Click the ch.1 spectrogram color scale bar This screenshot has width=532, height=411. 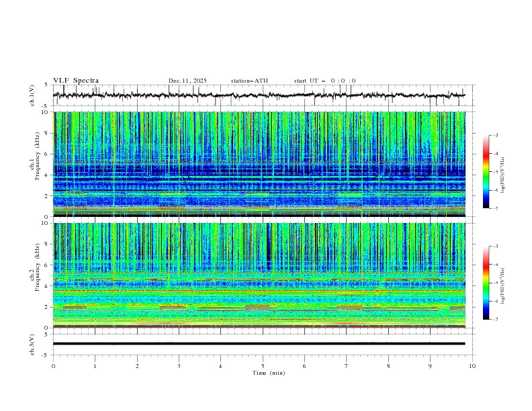point(486,172)
